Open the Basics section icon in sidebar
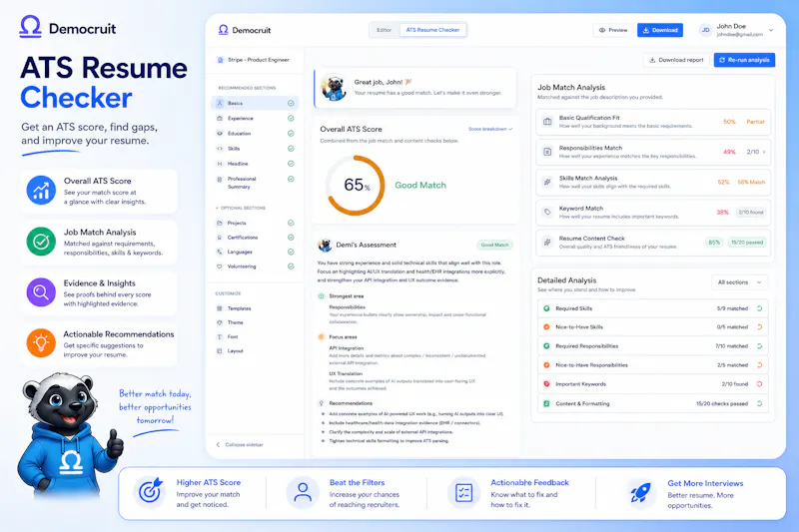This screenshot has width=799, height=532. point(220,103)
